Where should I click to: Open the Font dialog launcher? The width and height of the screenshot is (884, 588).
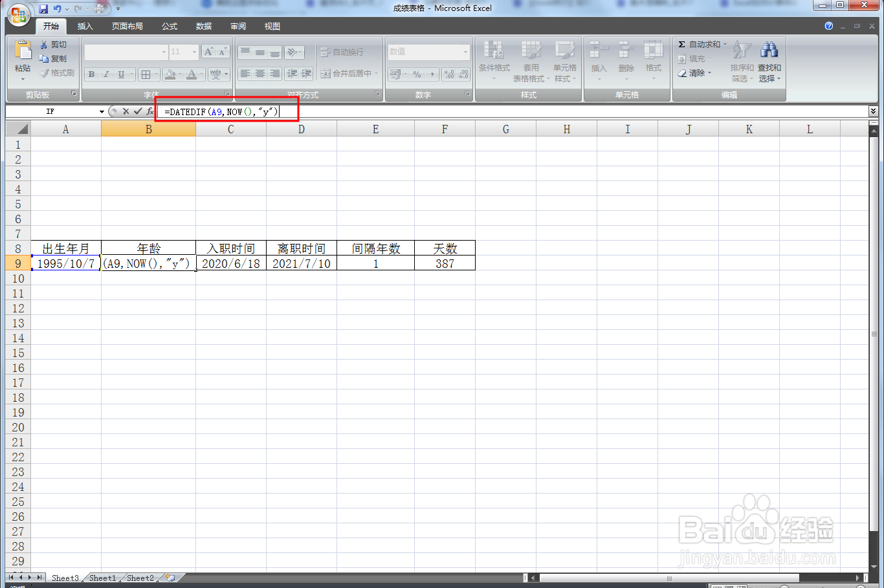click(x=227, y=94)
